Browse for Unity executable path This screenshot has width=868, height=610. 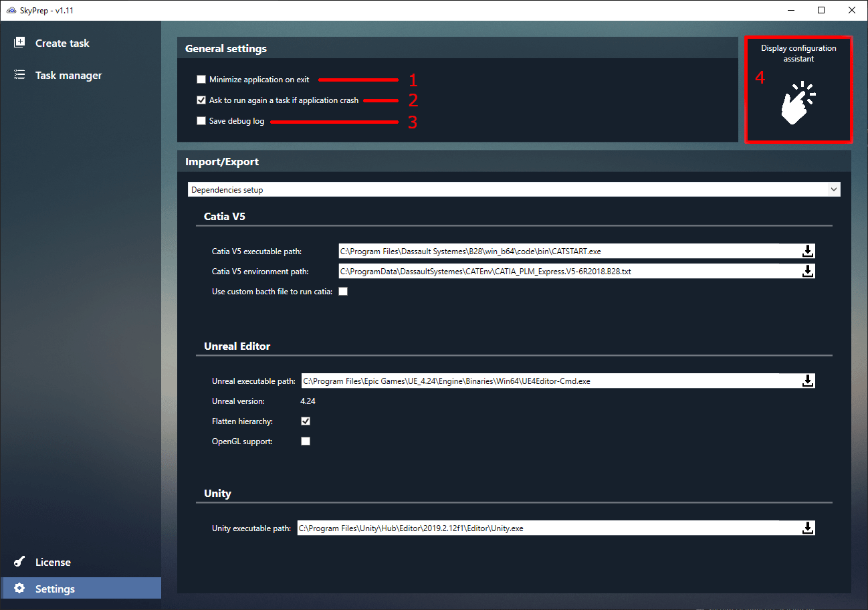pos(808,528)
